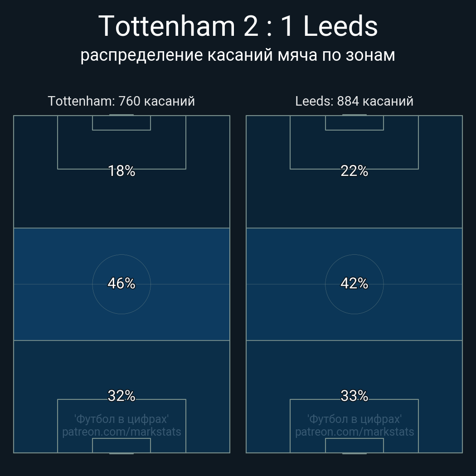The image size is (476, 476).
Task: Click Leeds' 33% defensive zone value
Action: click(x=354, y=396)
